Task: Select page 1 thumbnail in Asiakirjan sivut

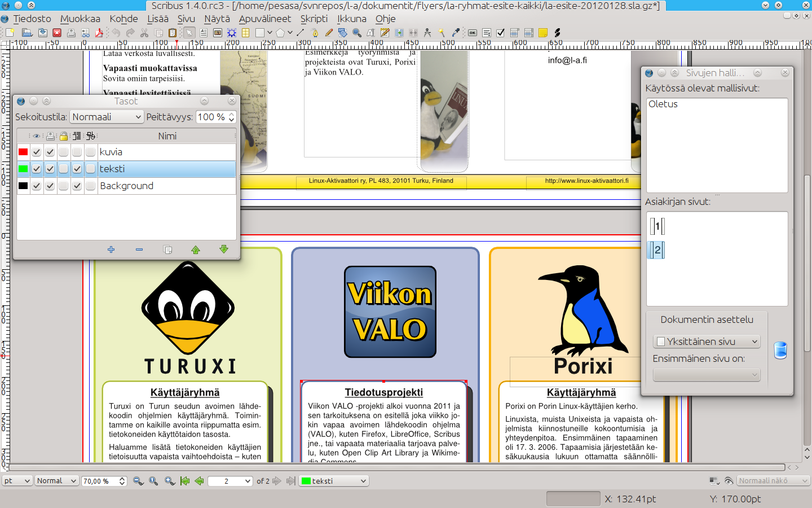Action: tap(657, 226)
